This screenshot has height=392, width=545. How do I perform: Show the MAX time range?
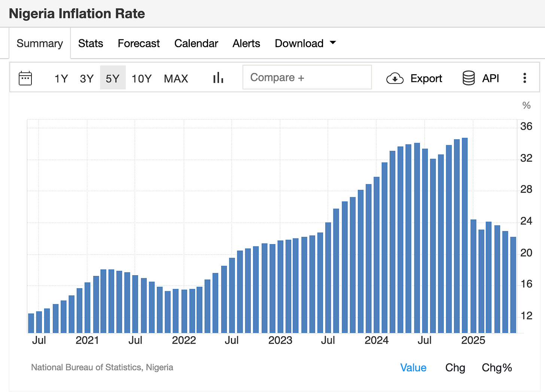click(176, 78)
